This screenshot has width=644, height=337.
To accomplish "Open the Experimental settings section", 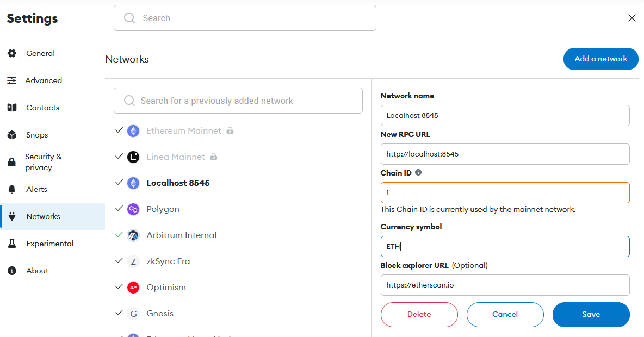I will point(49,244).
